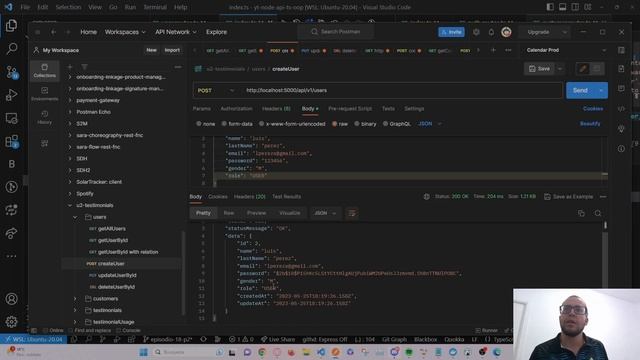640x360 pixels.
Task: Search the response with magnifier icon
Action: pyautogui.click(x=598, y=213)
